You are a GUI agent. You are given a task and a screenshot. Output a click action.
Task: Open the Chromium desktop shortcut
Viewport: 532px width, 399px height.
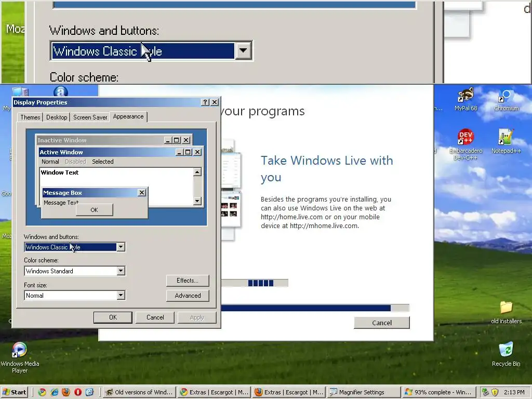[x=506, y=100]
